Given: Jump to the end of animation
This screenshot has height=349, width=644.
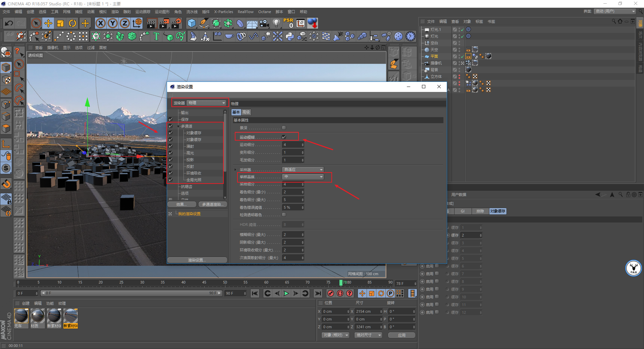Looking at the screenshot, I should coord(318,294).
